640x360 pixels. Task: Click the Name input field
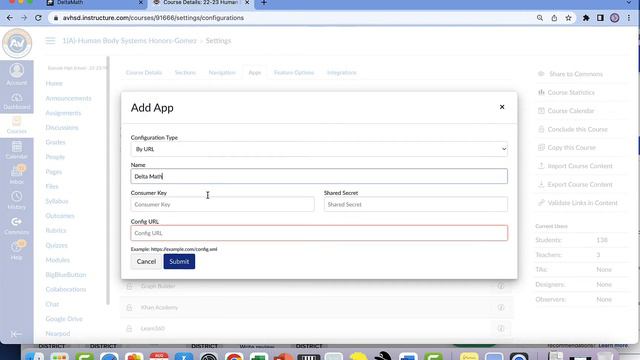[x=319, y=176]
